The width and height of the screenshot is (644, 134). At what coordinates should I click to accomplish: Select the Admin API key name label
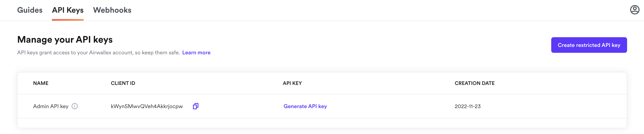point(51,106)
